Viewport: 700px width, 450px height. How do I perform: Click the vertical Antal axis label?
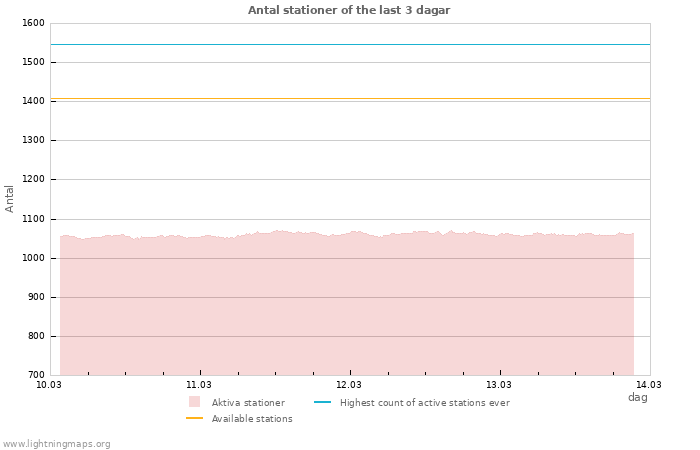[x=10, y=198]
